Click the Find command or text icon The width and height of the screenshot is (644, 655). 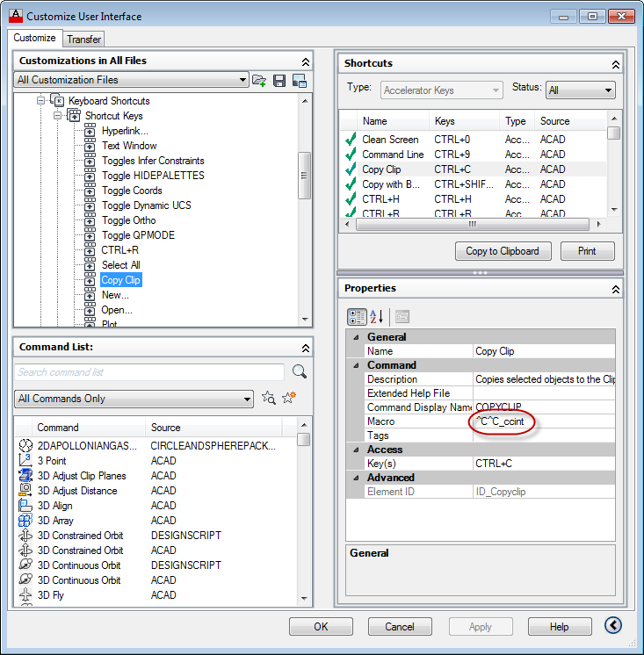(269, 399)
